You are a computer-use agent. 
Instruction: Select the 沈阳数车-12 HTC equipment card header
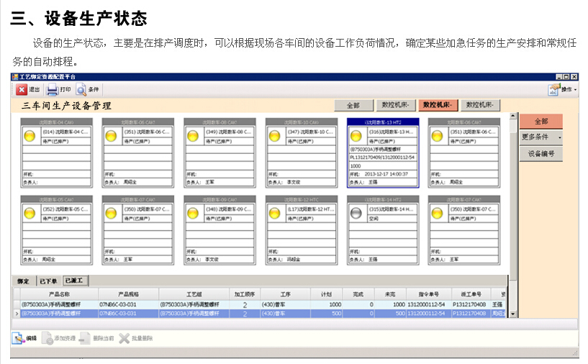tap(302, 199)
